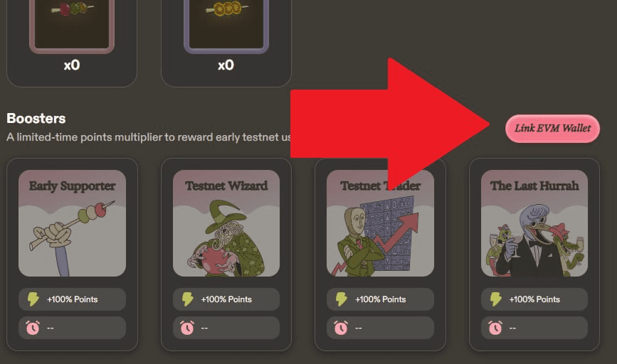Select the yellow skewer item card
The image size is (617, 364).
click(226, 39)
